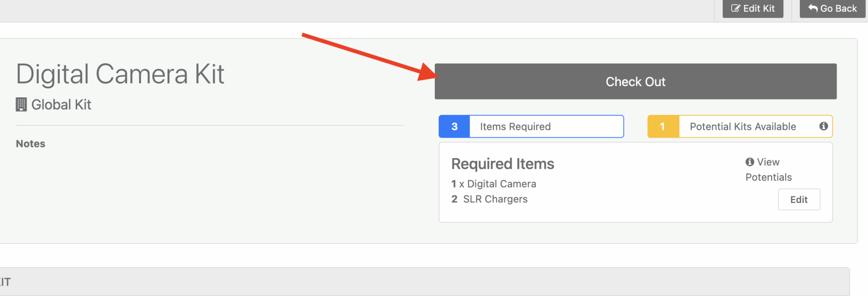Image resolution: width=868 pixels, height=296 pixels.
Task: Select the Potential Kits Available label
Action: tap(743, 127)
